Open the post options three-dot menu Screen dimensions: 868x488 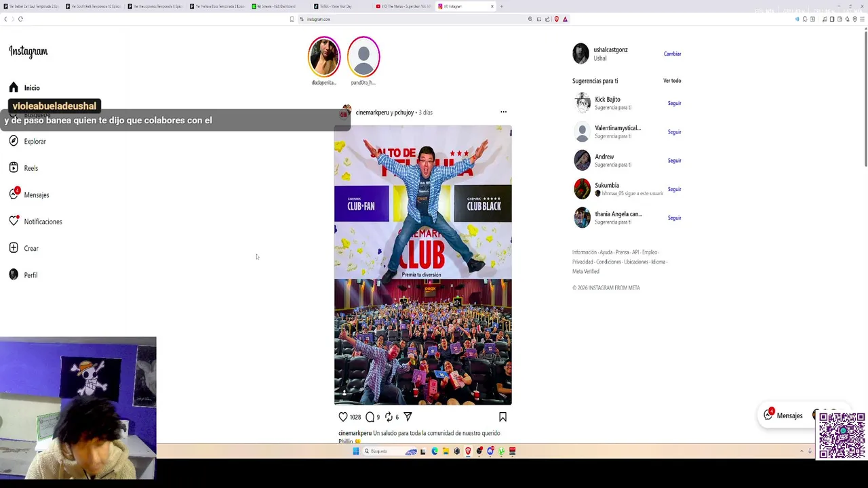(x=503, y=112)
